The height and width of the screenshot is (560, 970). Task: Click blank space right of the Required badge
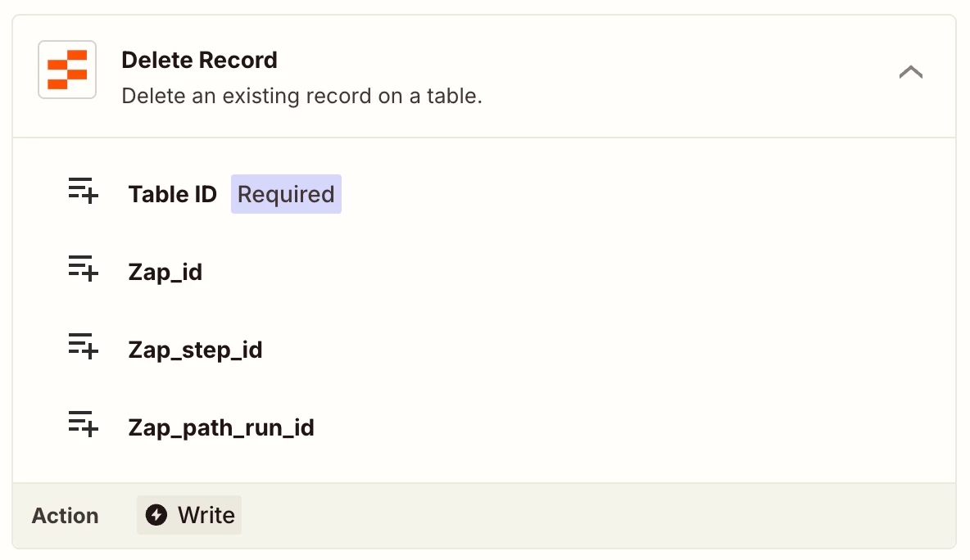[x=643, y=194]
